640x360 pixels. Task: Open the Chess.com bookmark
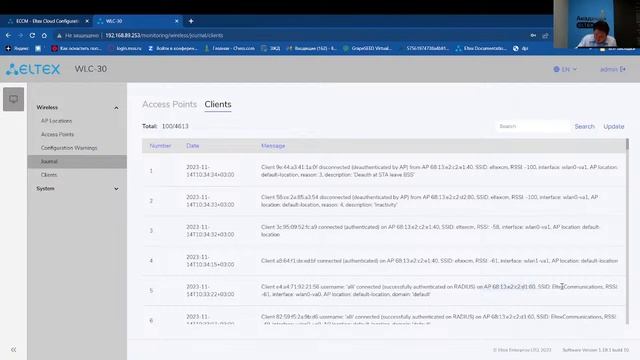point(229,48)
